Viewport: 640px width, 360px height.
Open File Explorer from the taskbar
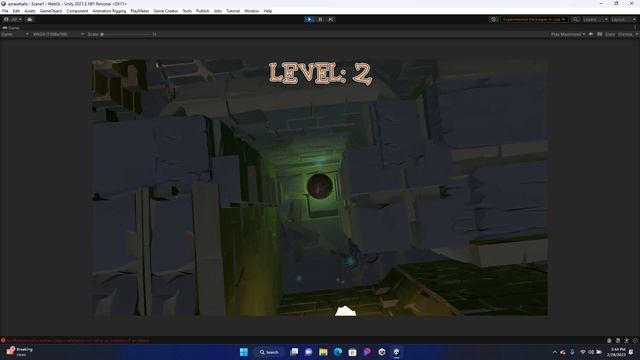(323, 352)
